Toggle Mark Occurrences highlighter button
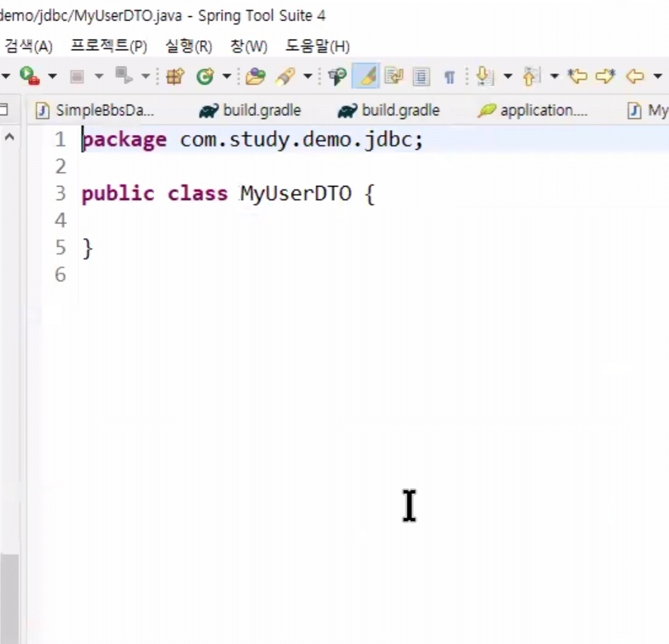This screenshot has height=644, width=669. click(x=366, y=76)
